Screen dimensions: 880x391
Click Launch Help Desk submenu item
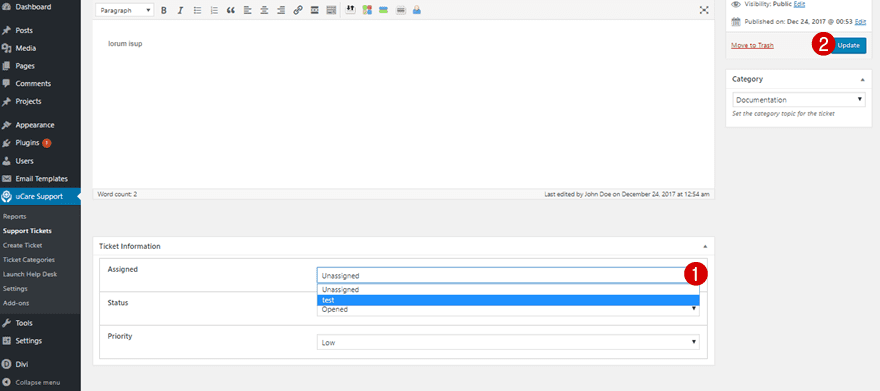[x=30, y=274]
